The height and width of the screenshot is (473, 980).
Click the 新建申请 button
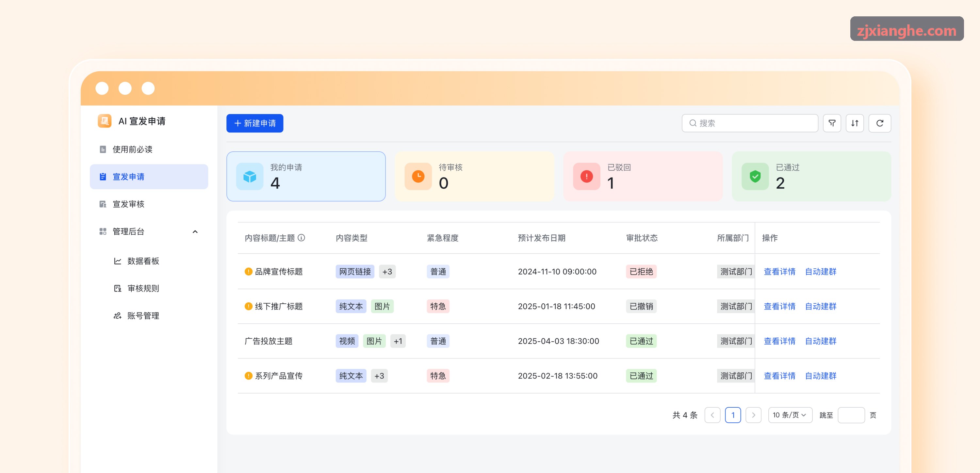(254, 123)
